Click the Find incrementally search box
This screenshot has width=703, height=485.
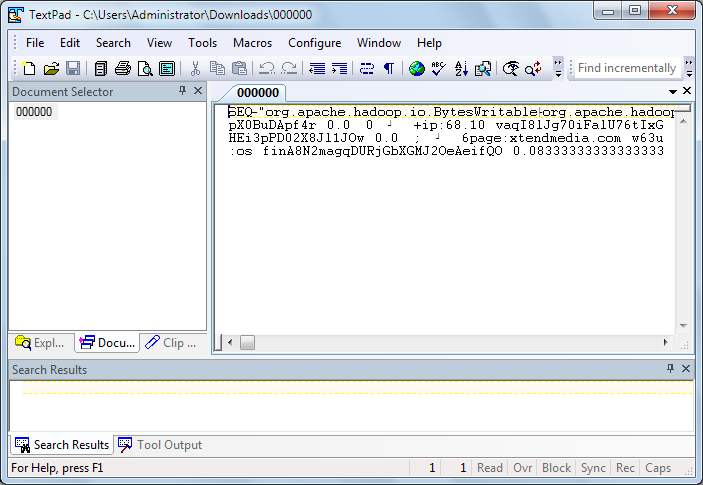click(627, 68)
